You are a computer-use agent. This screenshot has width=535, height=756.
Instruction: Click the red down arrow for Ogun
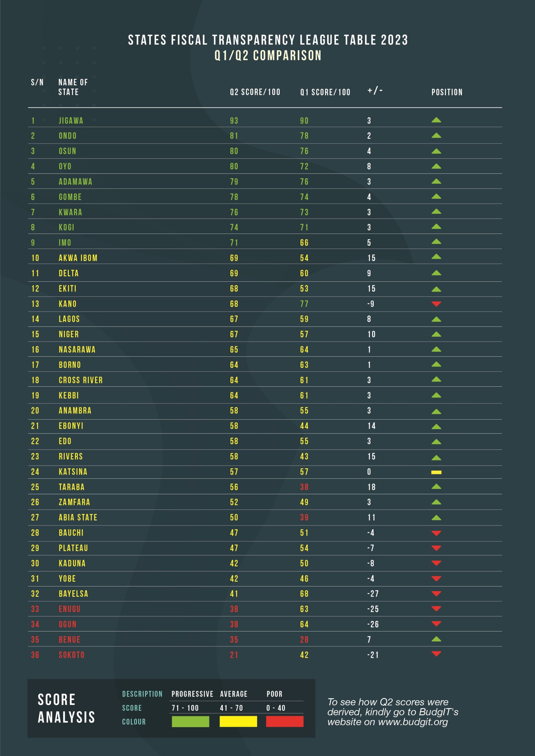click(436, 624)
